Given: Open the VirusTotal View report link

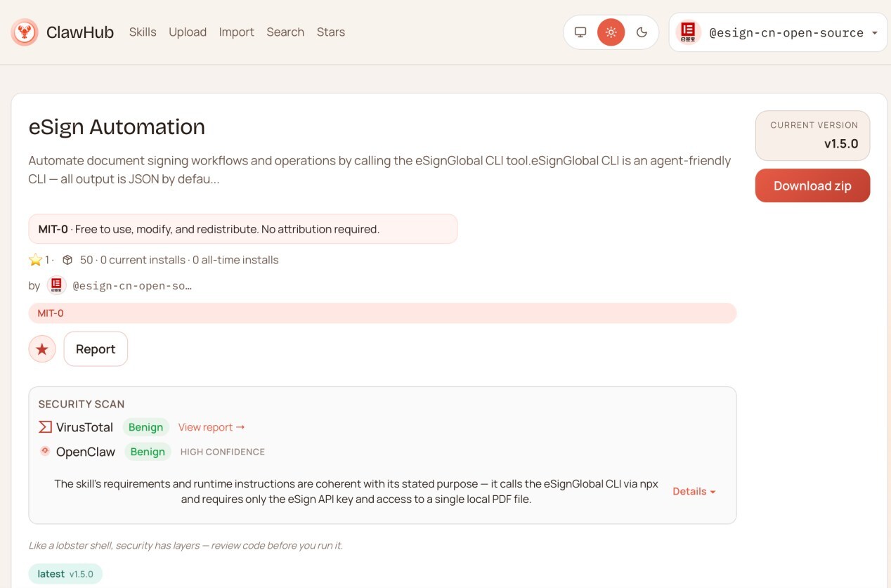Looking at the screenshot, I should pyautogui.click(x=211, y=427).
